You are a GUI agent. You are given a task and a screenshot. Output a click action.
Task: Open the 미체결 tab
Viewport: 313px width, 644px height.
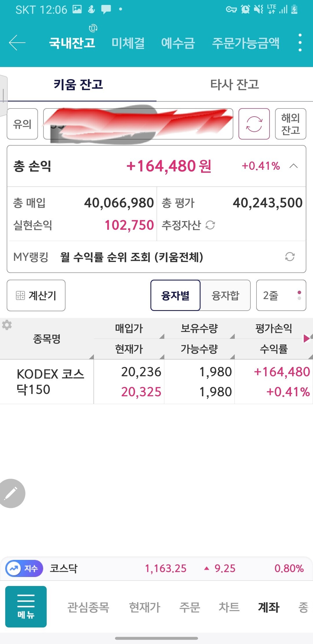128,43
